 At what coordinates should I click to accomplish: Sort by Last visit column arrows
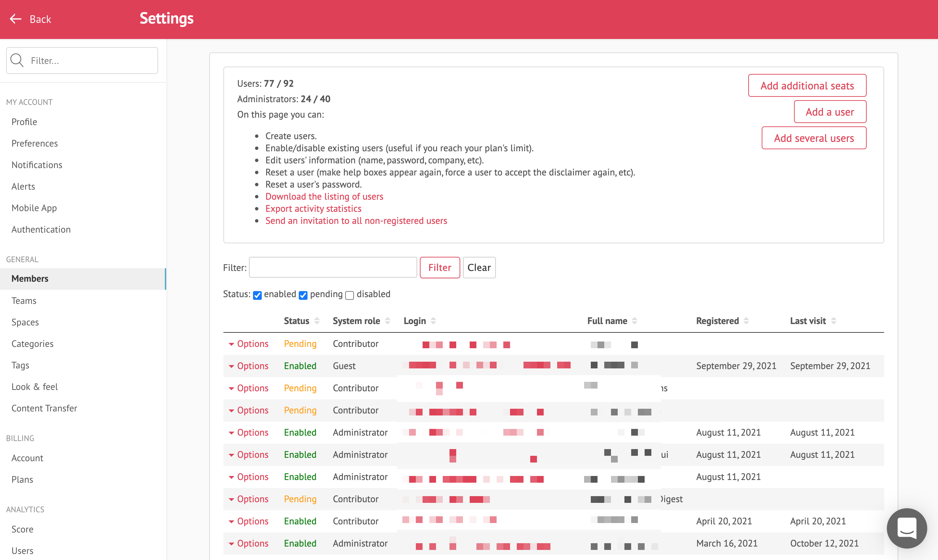click(834, 321)
